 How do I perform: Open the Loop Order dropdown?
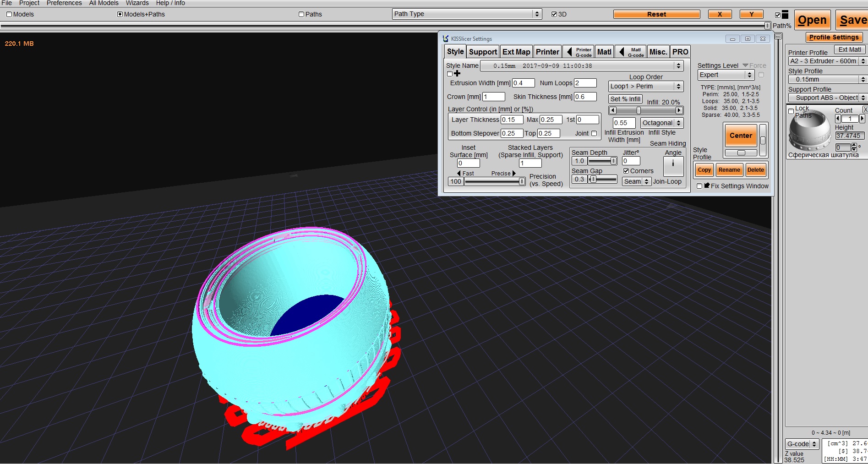point(646,87)
